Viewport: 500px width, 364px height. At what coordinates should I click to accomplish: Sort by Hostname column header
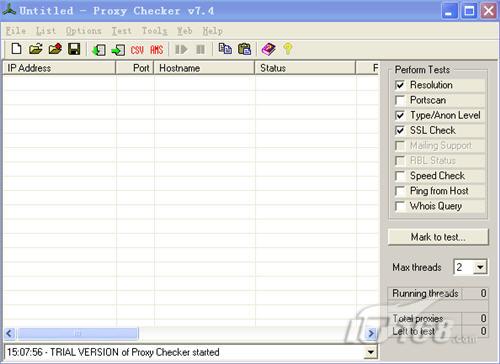click(x=204, y=68)
